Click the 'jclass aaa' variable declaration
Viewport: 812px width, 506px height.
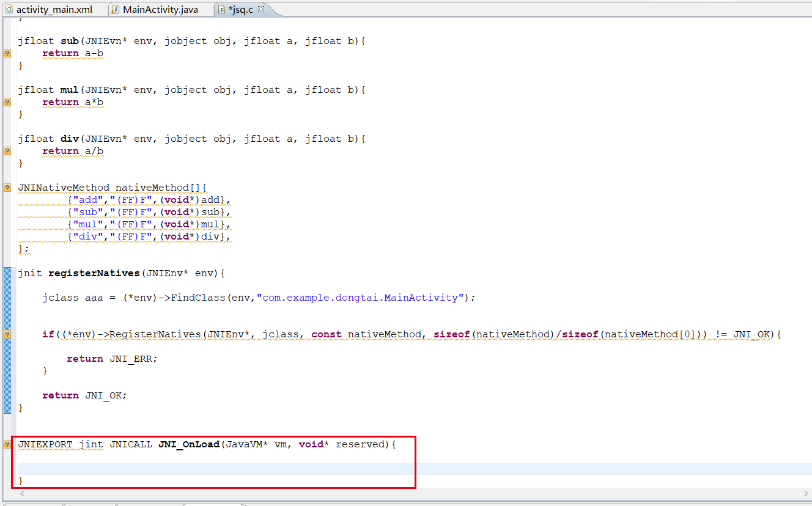coord(73,298)
